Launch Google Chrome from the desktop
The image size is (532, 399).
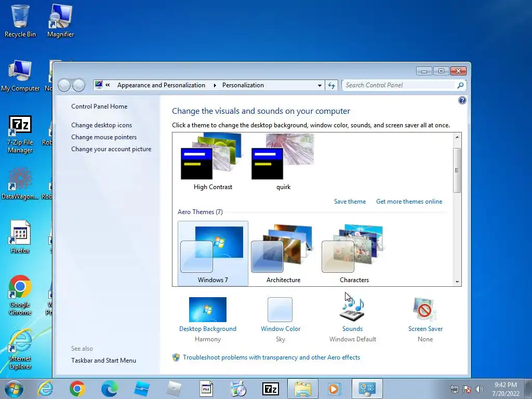(x=20, y=295)
